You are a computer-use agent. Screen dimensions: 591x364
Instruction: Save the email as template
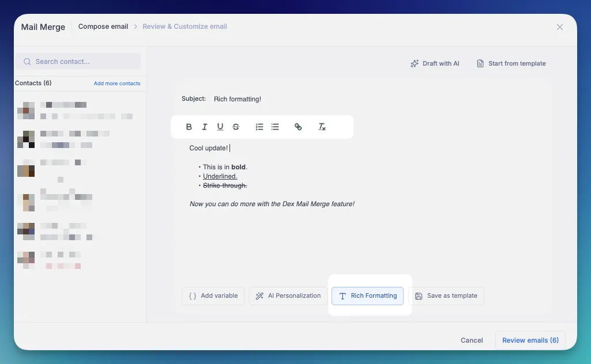click(446, 296)
